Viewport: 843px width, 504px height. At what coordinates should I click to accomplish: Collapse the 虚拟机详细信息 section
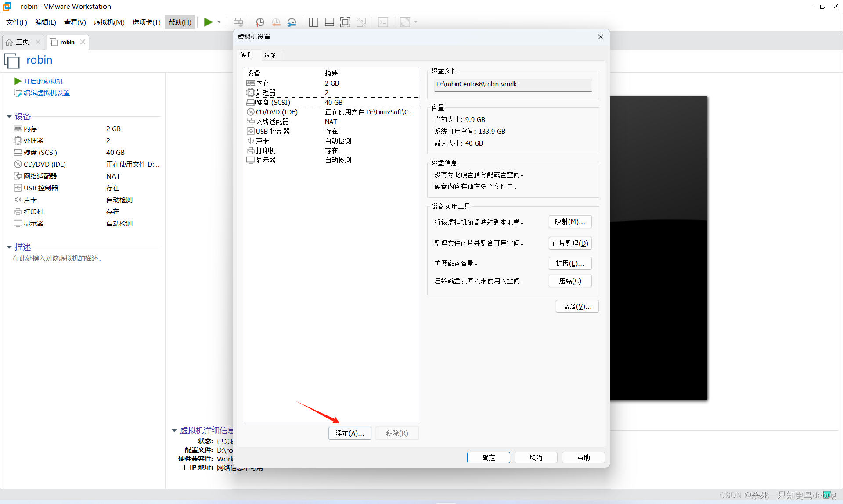pos(174,430)
